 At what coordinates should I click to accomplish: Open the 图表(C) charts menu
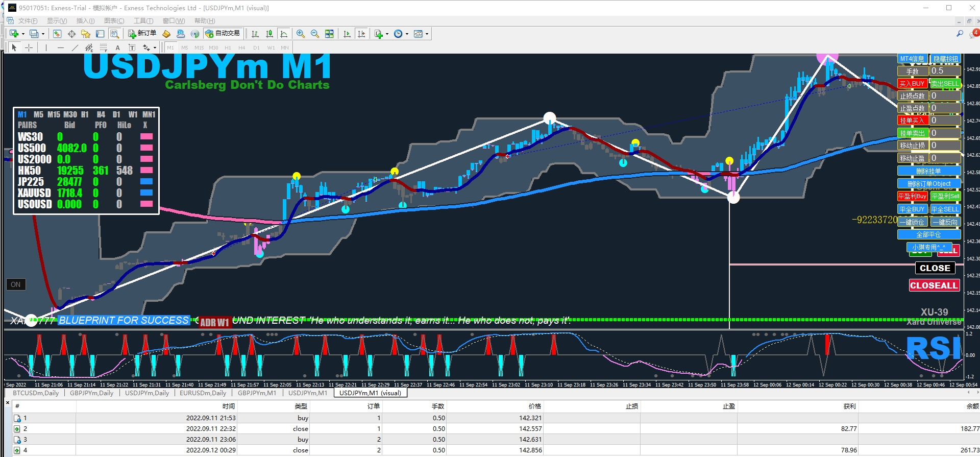click(114, 21)
